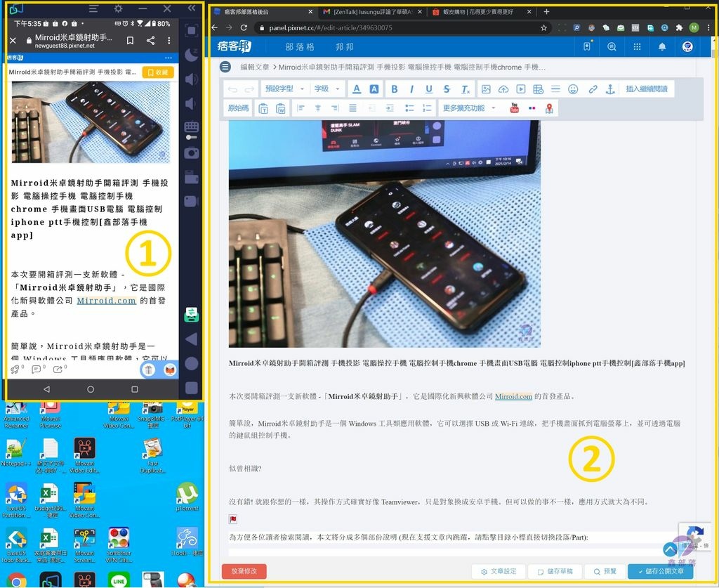
Task: Open the 邦邦 menu in Pixnet header
Action: 344,47
